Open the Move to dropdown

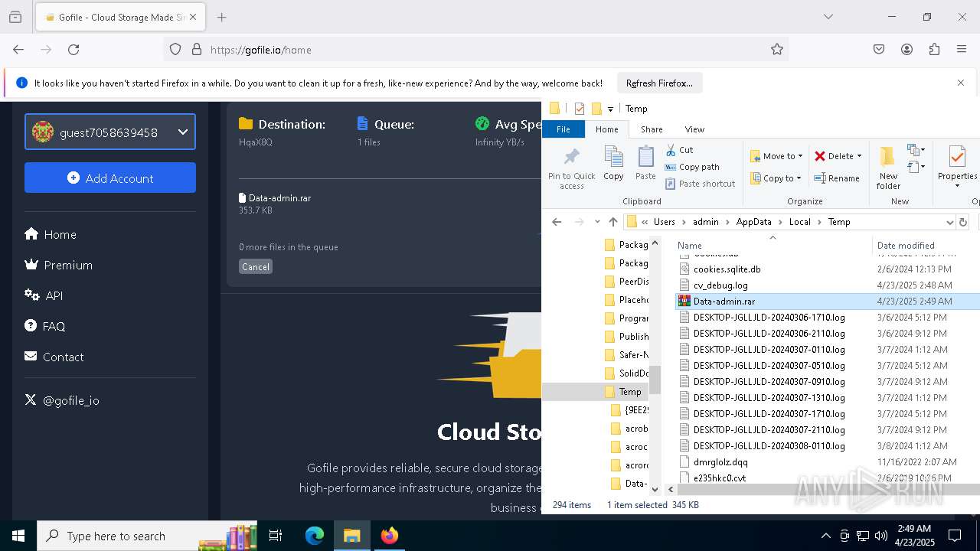pos(776,156)
